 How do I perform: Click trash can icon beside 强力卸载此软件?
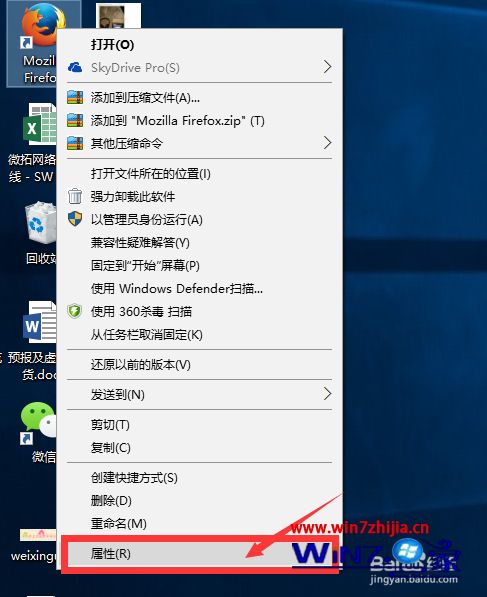click(75, 196)
